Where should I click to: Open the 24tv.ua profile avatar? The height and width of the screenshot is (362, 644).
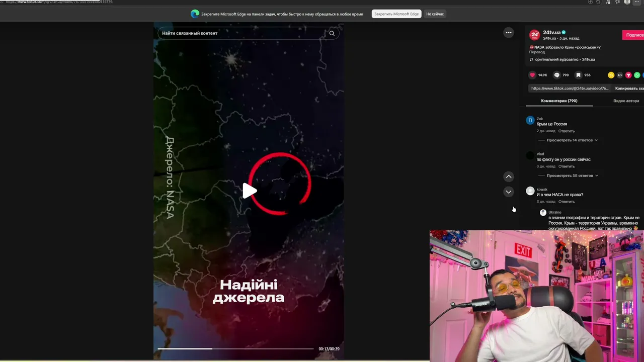coord(534,35)
